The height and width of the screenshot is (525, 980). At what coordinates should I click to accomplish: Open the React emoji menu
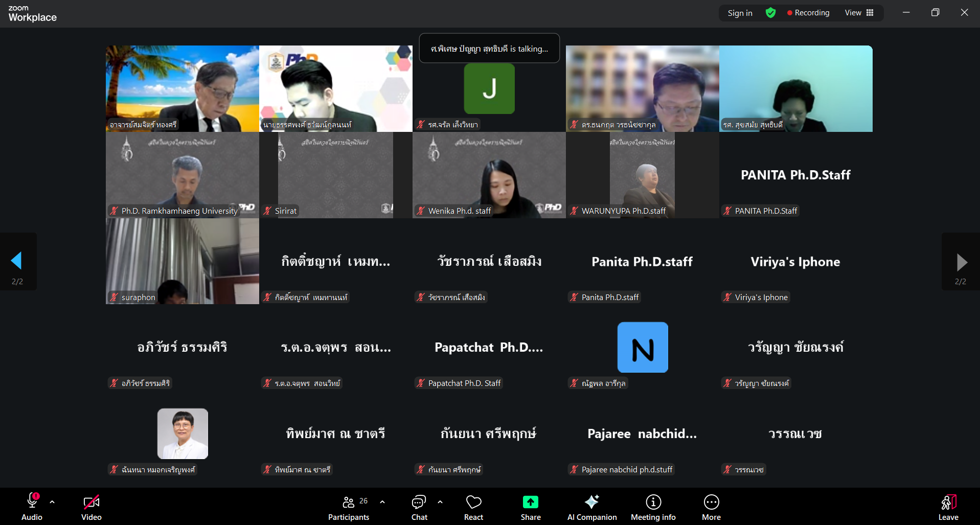tap(473, 508)
